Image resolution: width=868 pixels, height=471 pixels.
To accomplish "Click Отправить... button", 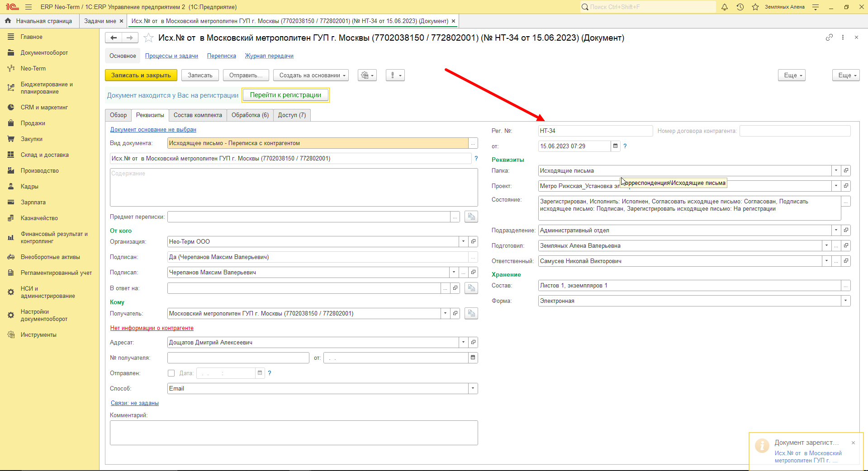I will click(246, 75).
